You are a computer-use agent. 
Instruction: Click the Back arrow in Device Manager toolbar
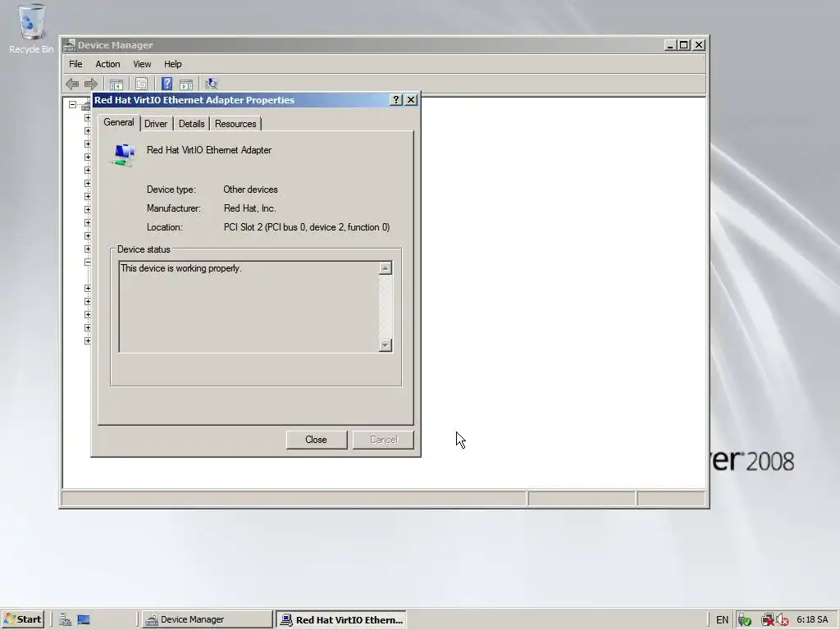point(72,84)
